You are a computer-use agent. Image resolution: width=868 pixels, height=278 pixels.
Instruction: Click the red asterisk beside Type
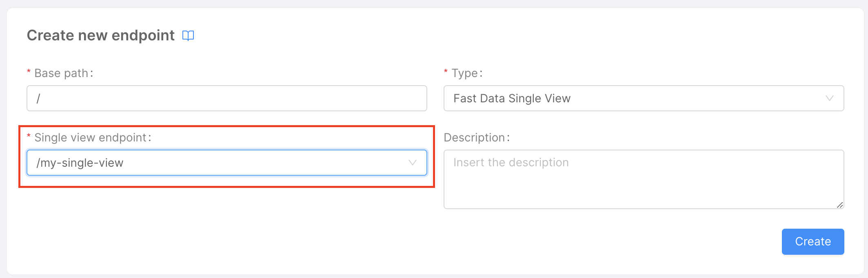[445, 72]
